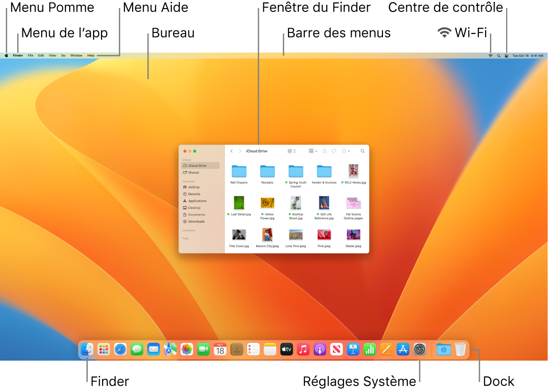This screenshot has width=549, height=392.
Task: Open the Tags icon in the Finder toolbar
Action: pyautogui.click(x=333, y=151)
